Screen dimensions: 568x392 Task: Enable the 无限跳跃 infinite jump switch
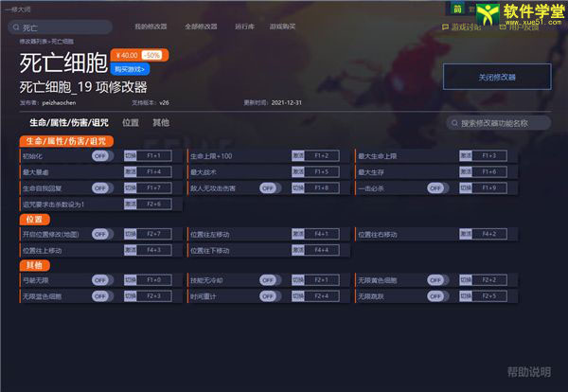[x=436, y=296]
